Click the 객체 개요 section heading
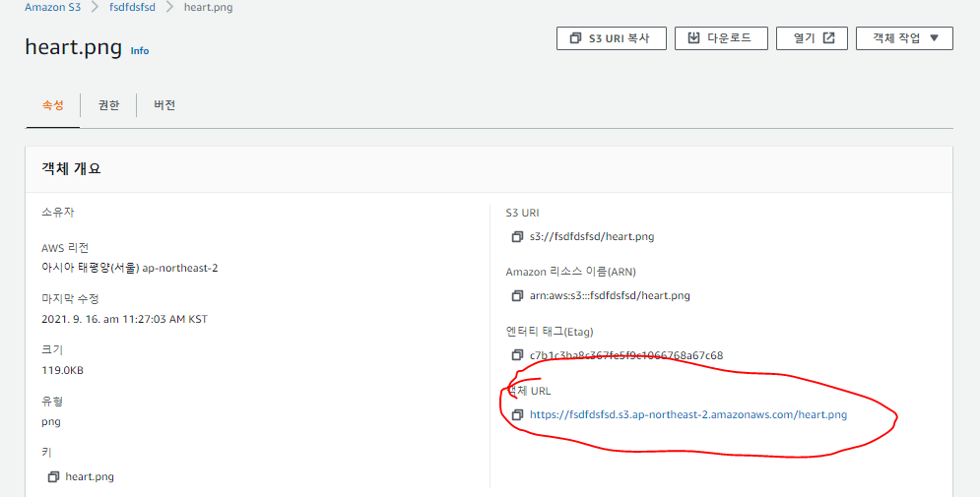This screenshot has height=497, width=980. (71, 168)
